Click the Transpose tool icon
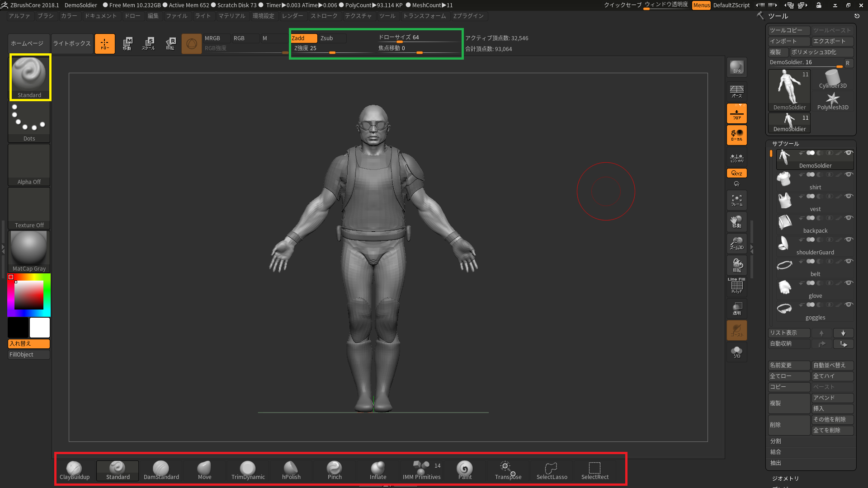 [x=508, y=469]
